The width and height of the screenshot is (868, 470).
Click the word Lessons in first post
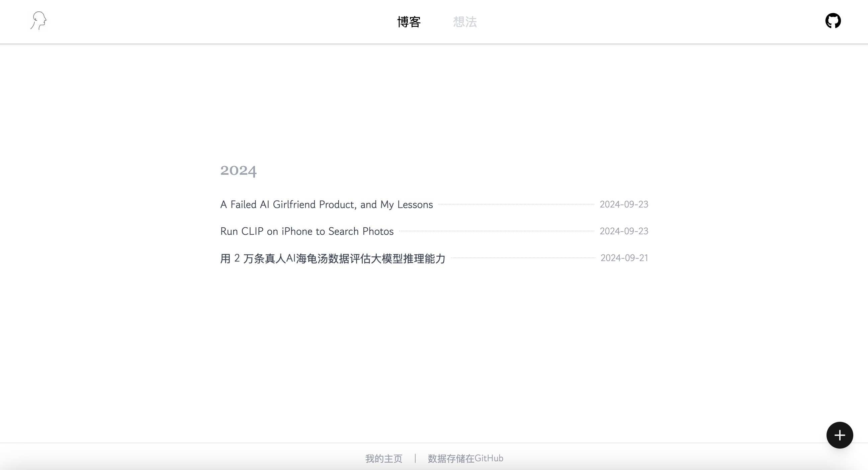(415, 204)
